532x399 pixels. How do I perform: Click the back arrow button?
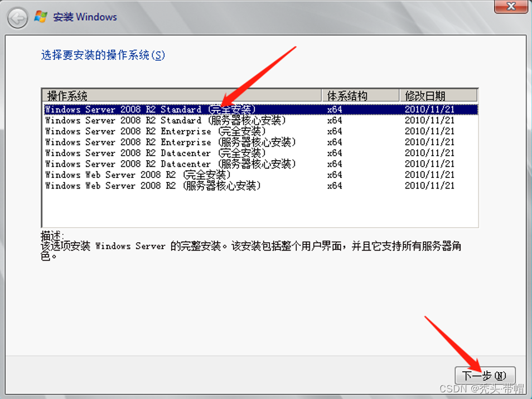coord(17,18)
